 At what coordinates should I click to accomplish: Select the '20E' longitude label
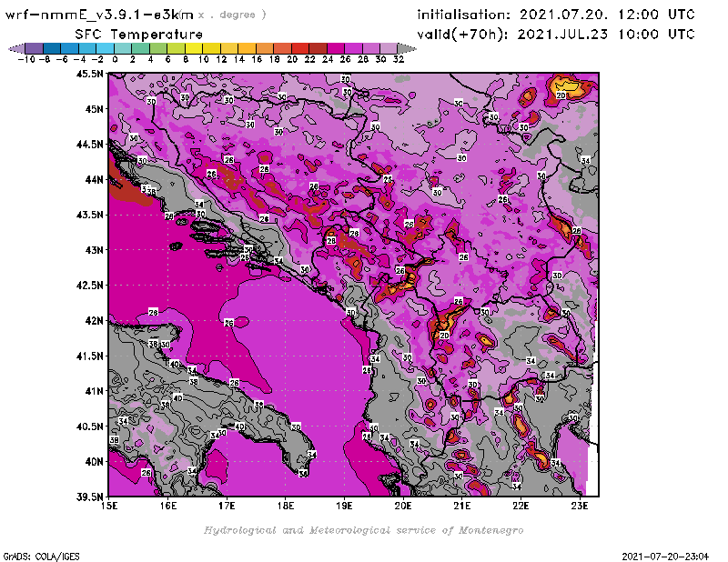point(403,506)
